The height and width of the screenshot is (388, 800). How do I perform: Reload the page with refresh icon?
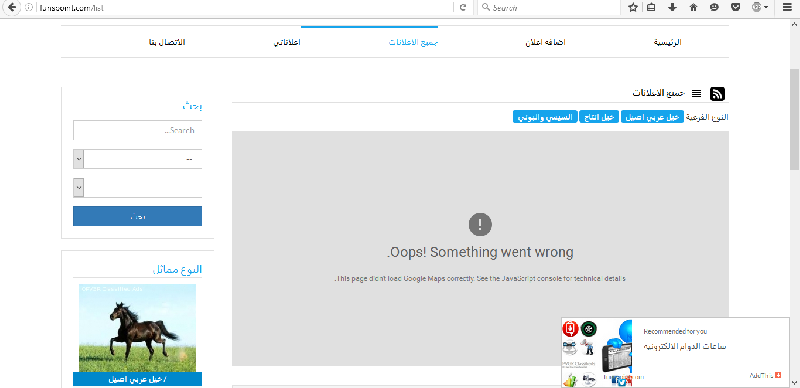coord(463,8)
